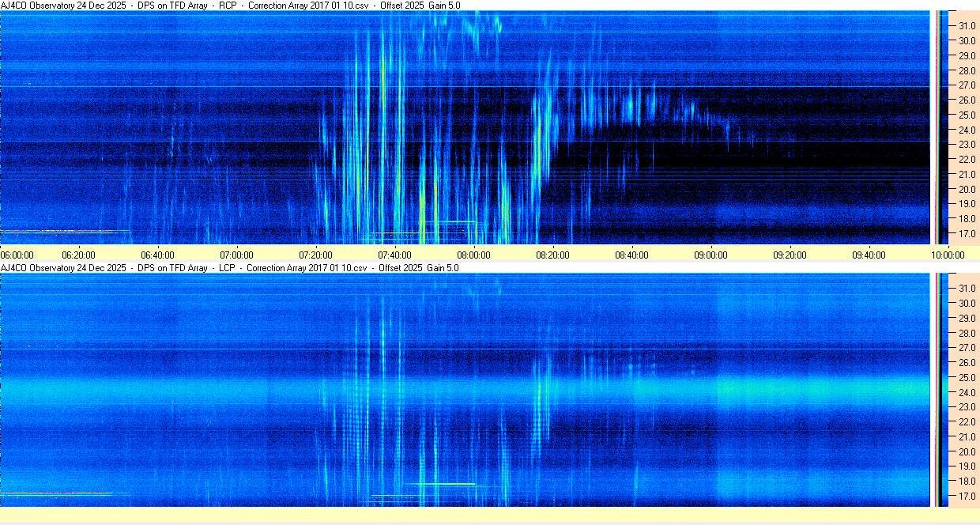Viewport: 980px width, 525px height.
Task: Click the 30.0 frequency label on LCP plot
Action: point(967,303)
